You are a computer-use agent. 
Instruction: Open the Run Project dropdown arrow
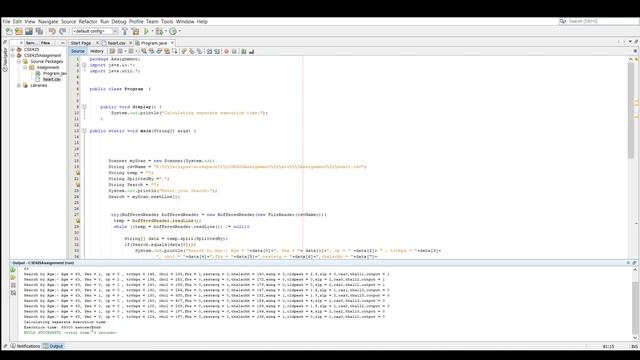pyautogui.click(x=153, y=31)
